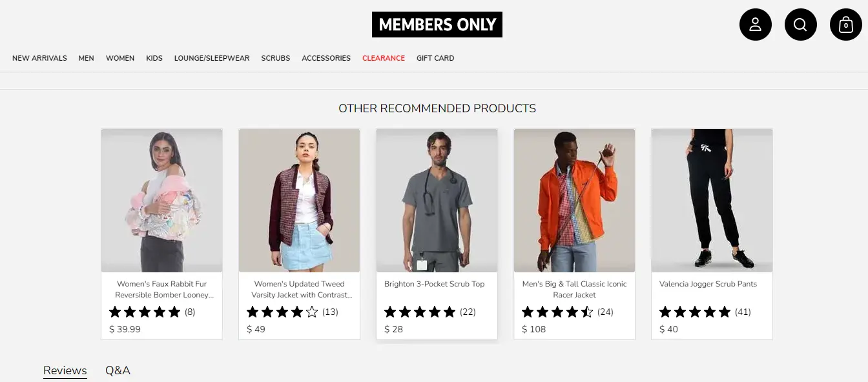The height and width of the screenshot is (382, 868).
Task: Click the GIFT CARD link
Action: pos(435,58)
